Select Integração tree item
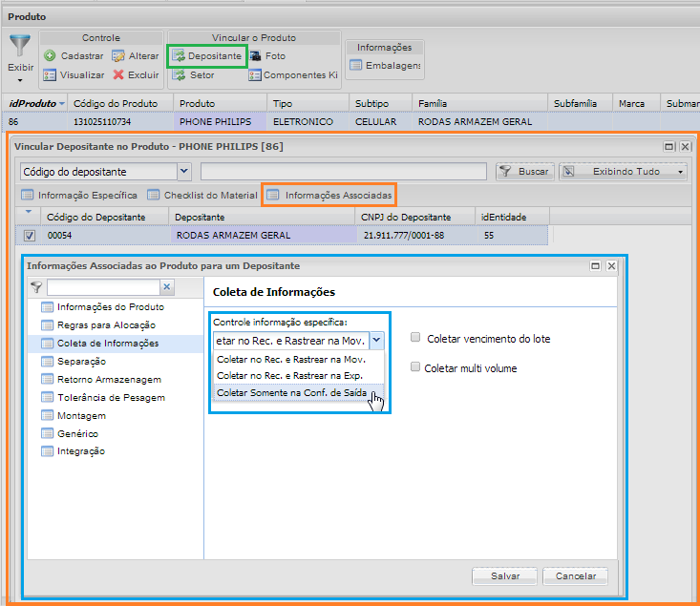This screenshot has width=700, height=606. (73, 451)
